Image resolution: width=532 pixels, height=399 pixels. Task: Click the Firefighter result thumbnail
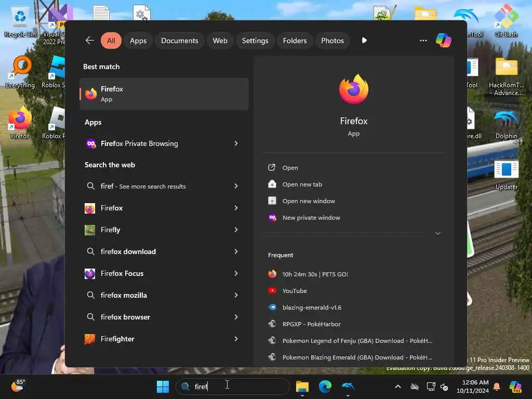point(90,339)
